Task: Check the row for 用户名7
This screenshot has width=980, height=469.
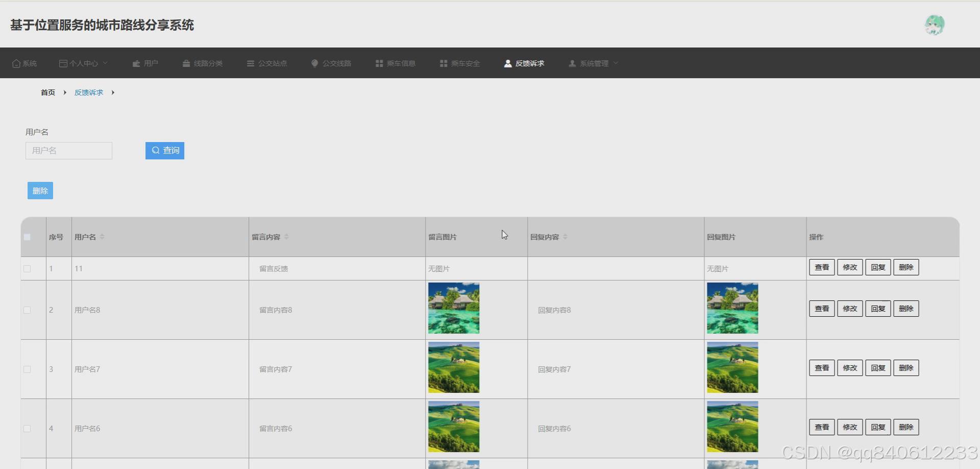Action: [27, 369]
